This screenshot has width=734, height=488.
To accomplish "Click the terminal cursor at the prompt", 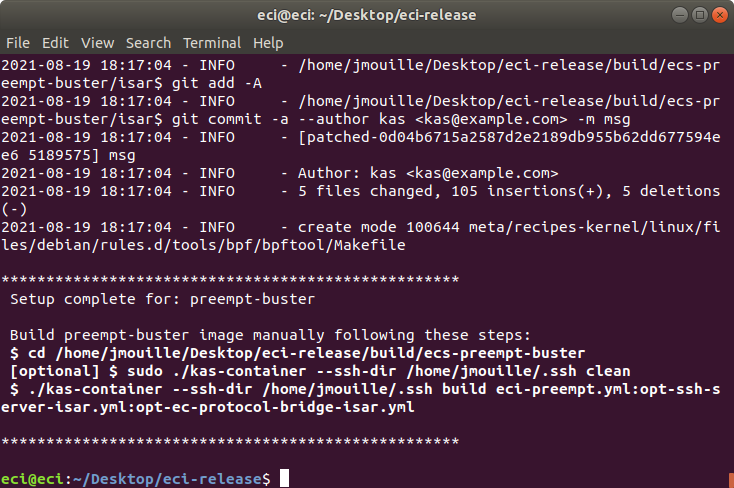I will click(x=284, y=478).
